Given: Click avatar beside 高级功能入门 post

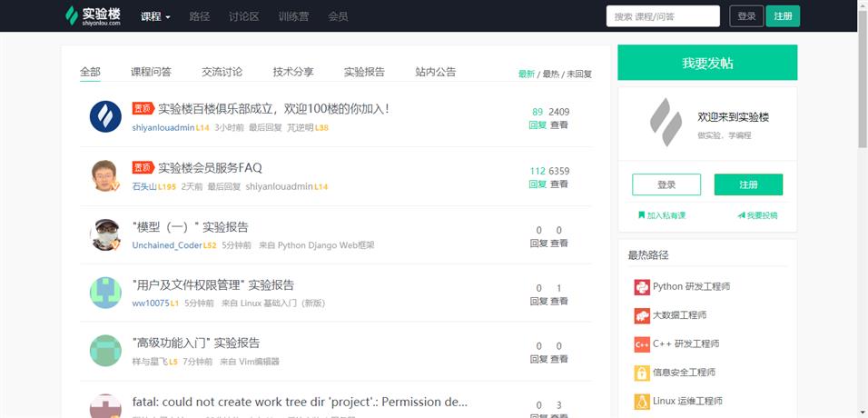Looking at the screenshot, I should [105, 351].
